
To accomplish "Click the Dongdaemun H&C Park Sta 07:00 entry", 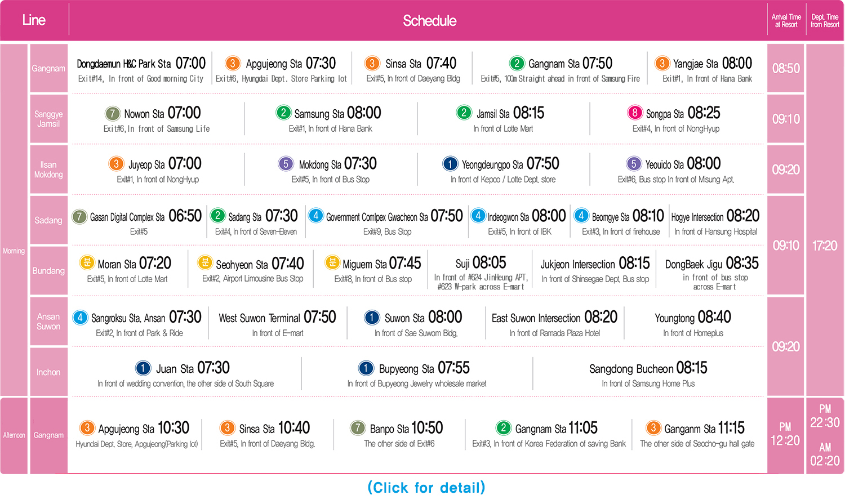I will (141, 69).
